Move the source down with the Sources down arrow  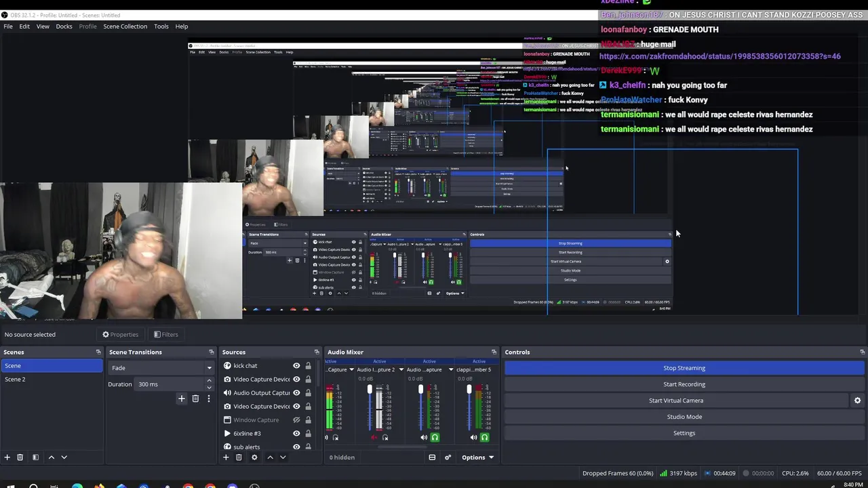283,457
